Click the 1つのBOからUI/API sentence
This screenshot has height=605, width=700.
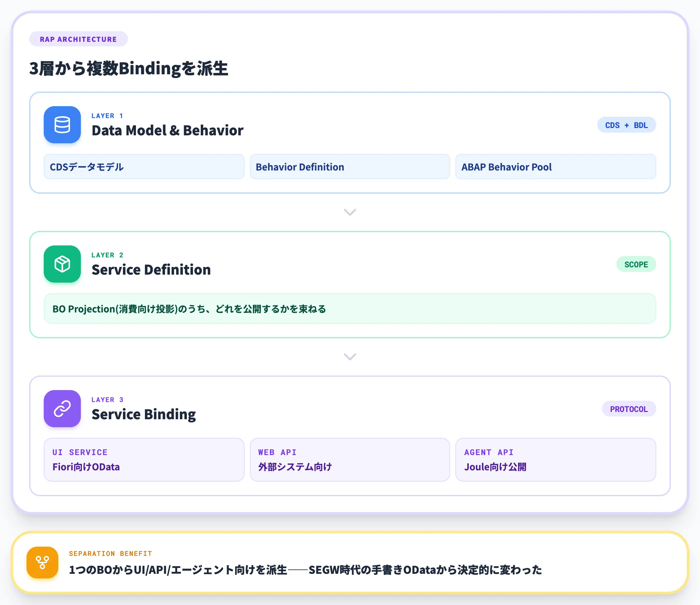305,570
